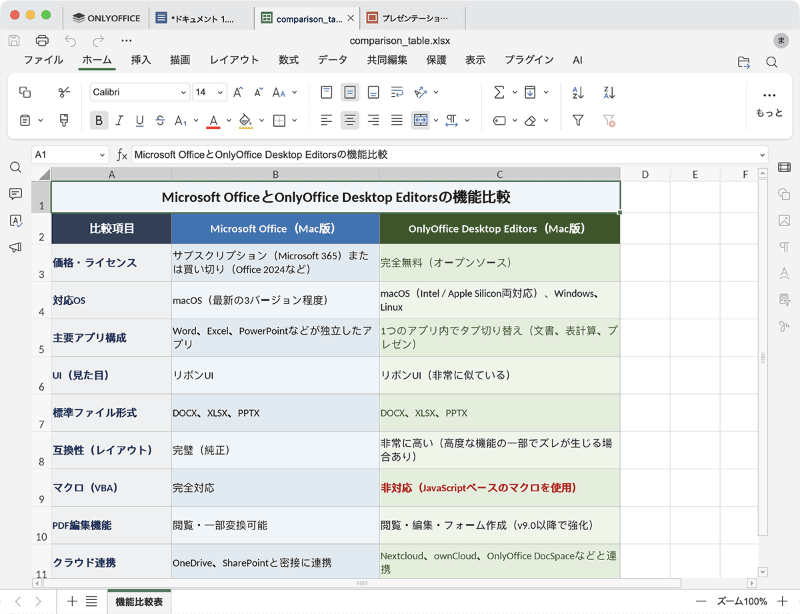Undo the last action
The height and width of the screenshot is (614, 800).
coord(70,40)
